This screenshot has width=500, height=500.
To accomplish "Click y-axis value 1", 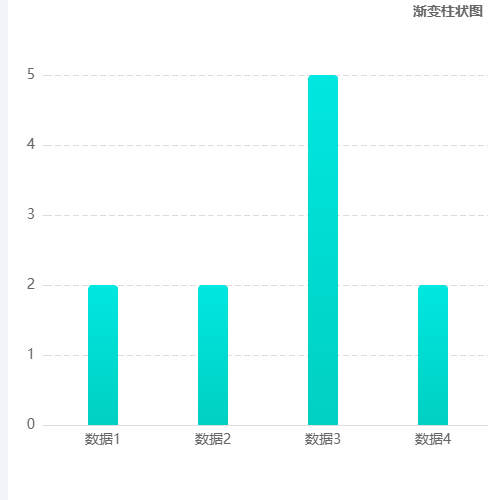I will coord(31,354).
